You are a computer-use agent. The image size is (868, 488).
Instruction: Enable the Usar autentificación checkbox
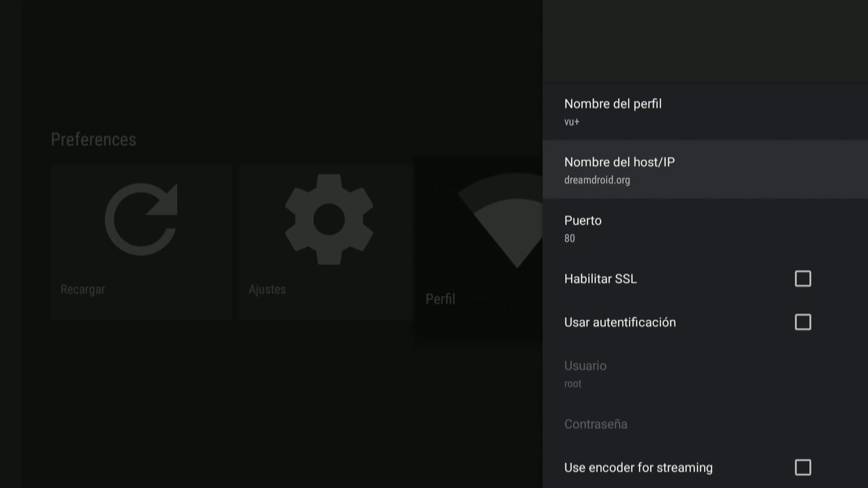point(803,322)
